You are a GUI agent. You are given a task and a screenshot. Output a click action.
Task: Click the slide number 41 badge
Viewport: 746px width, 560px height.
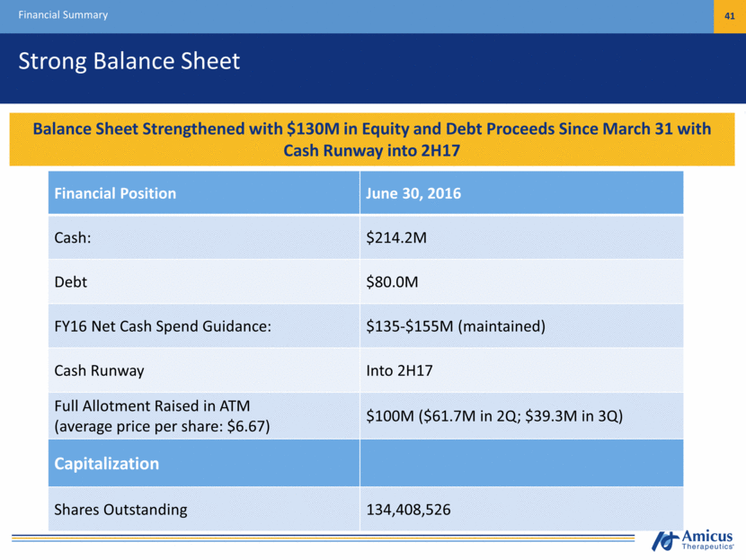click(x=729, y=15)
